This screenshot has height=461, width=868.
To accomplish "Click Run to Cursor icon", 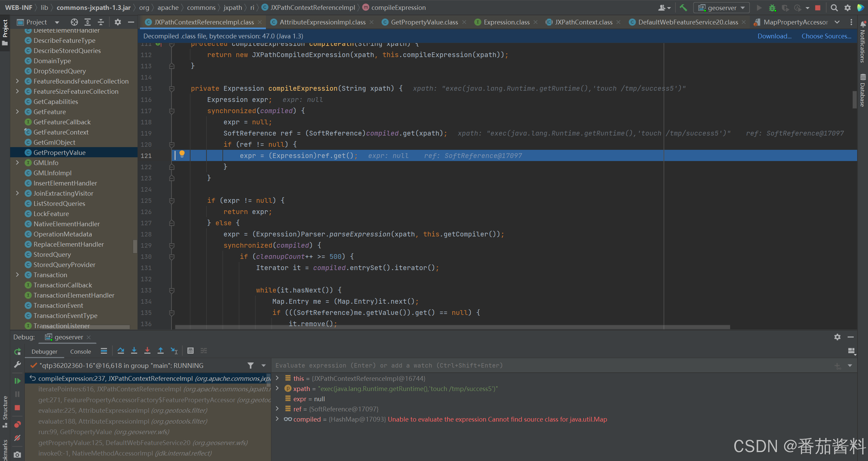I will (174, 351).
